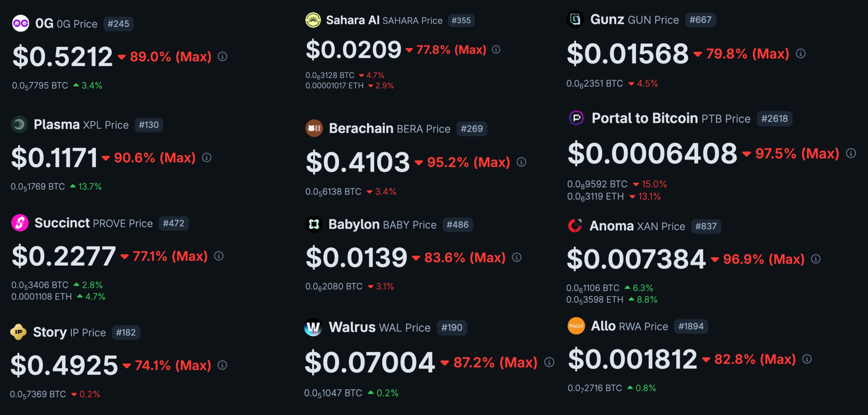Image resolution: width=868 pixels, height=415 pixels.
Task: Click the Succinct PROVE pink logo
Action: (x=20, y=223)
